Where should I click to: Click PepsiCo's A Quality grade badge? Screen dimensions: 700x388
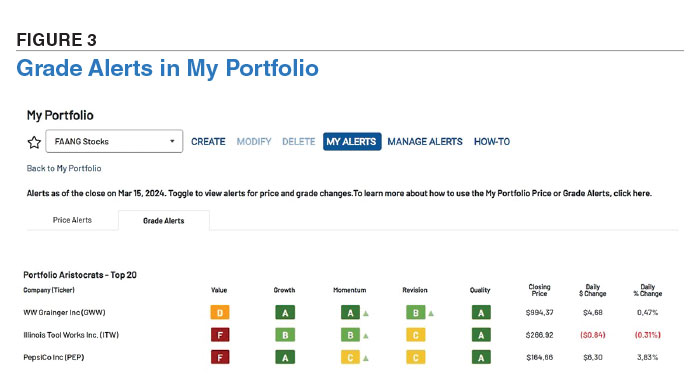point(481,357)
